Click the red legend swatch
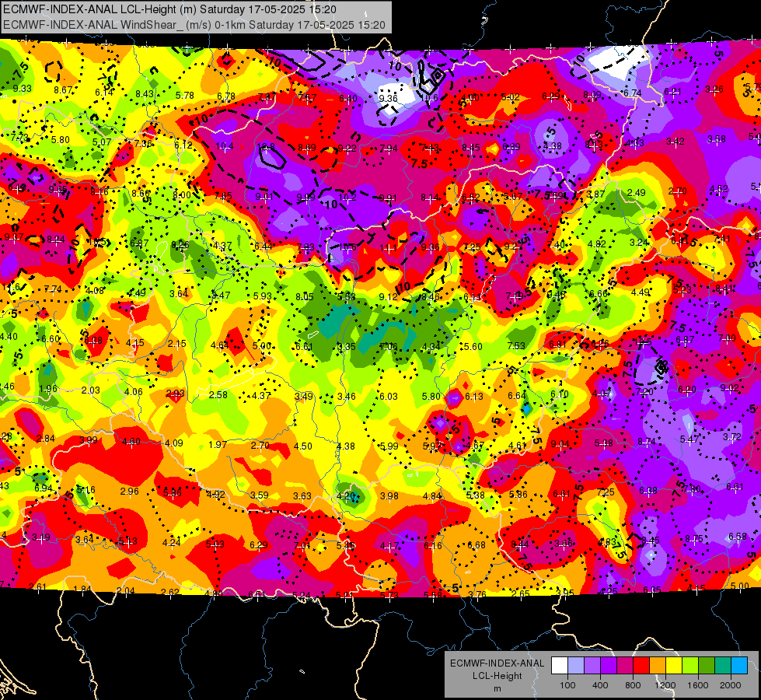The width and height of the screenshot is (761, 700). [x=641, y=666]
